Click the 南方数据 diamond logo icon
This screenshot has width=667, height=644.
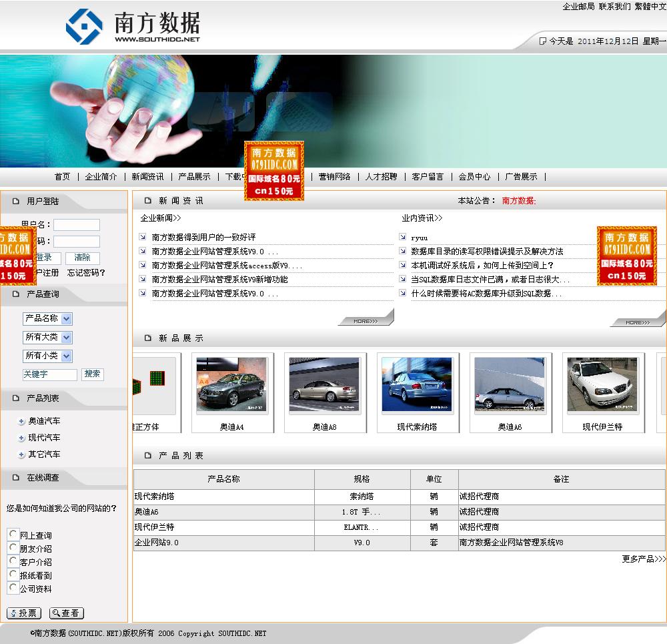click(x=84, y=27)
